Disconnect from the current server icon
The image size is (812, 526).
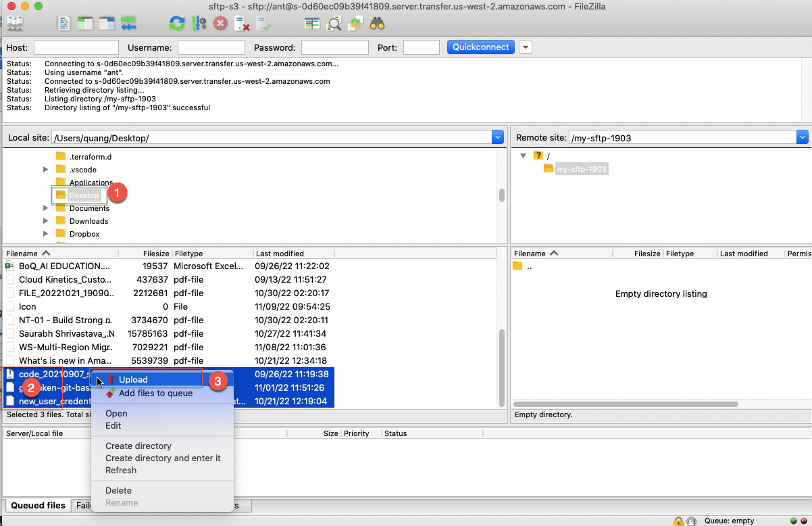point(242,24)
